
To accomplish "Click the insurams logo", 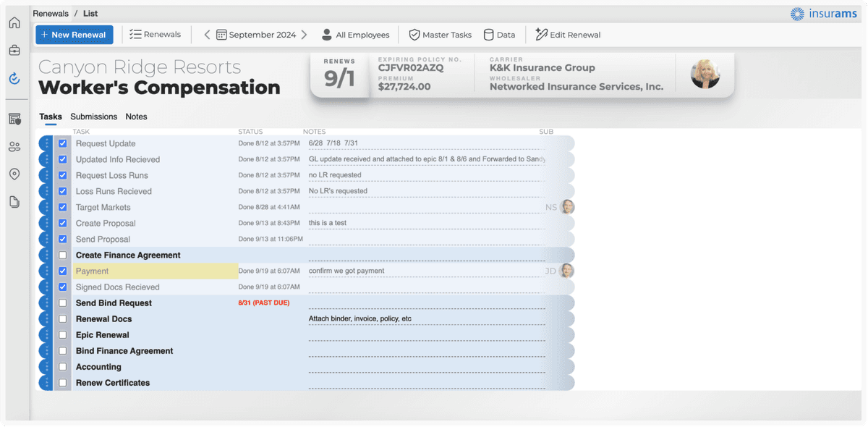I will (823, 14).
